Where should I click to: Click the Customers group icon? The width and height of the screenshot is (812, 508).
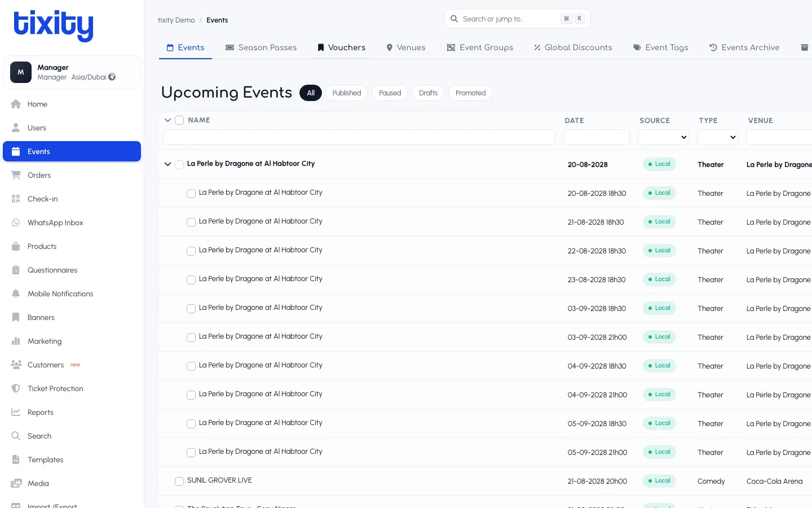[x=16, y=365]
